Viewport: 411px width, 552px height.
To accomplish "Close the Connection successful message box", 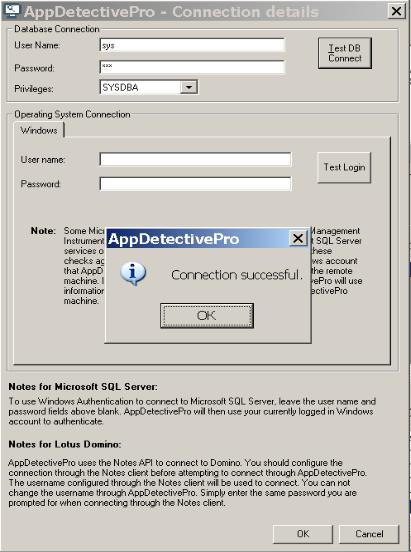I will (298, 238).
